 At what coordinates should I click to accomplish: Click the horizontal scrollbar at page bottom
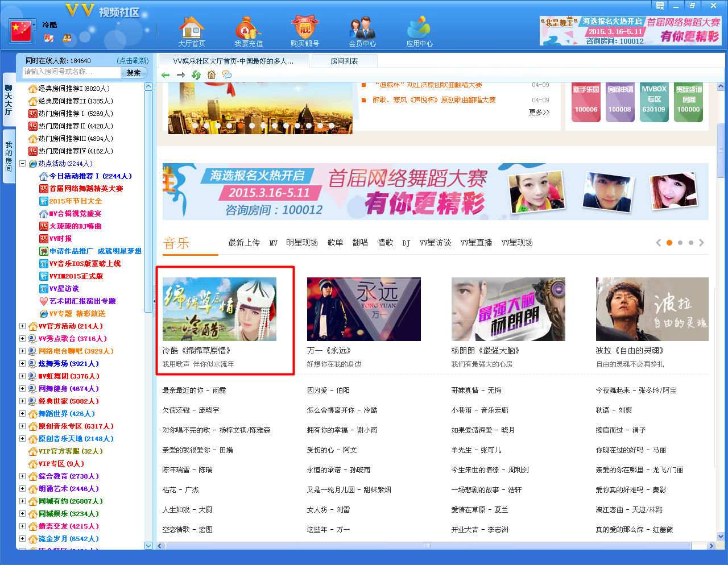(428, 546)
